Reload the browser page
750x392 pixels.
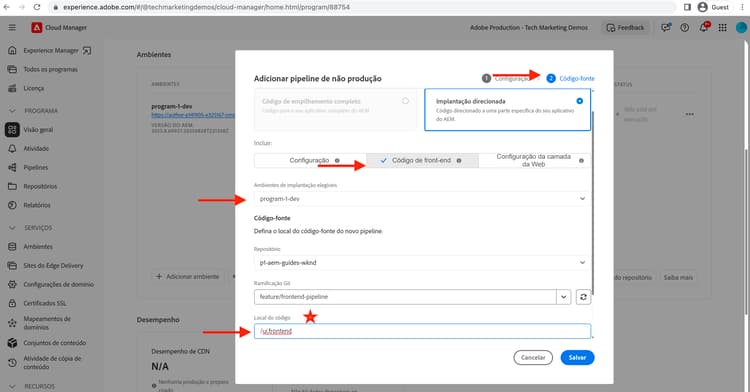pos(37,7)
